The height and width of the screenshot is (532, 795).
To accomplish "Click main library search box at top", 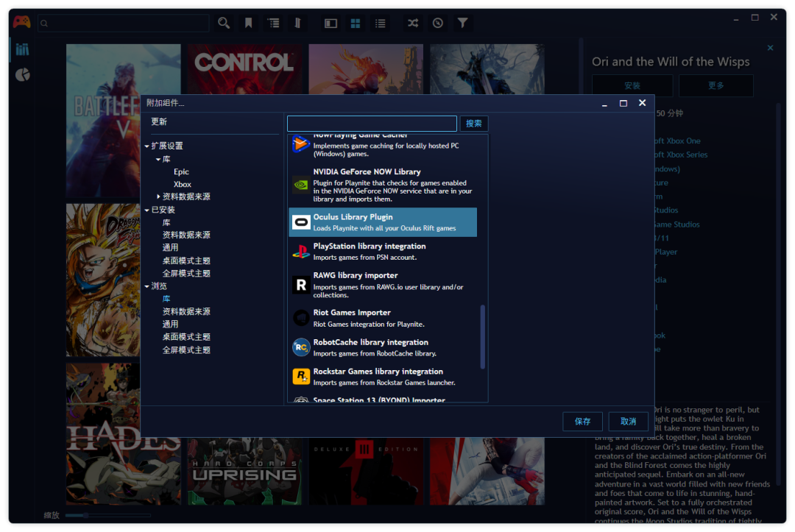I will pyautogui.click(x=123, y=24).
